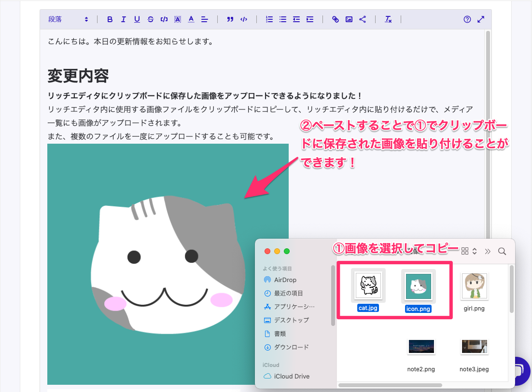Insert a hyperlink with the link icon
The image size is (532, 392).
(x=336, y=19)
